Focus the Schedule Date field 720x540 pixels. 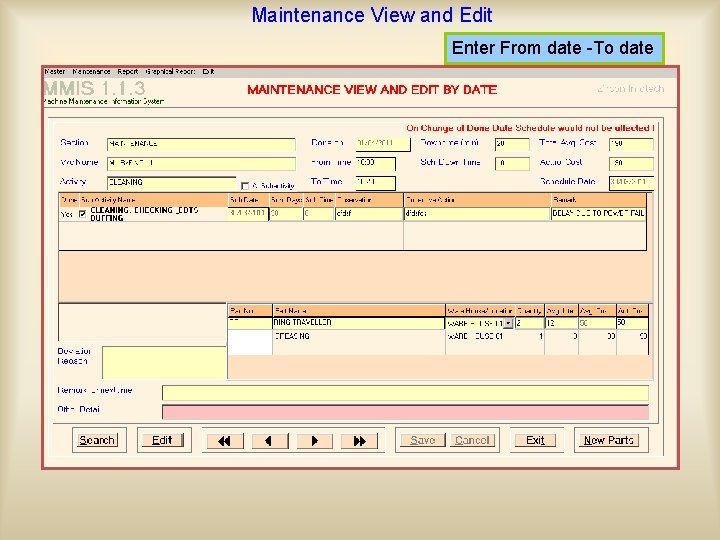coord(631,183)
